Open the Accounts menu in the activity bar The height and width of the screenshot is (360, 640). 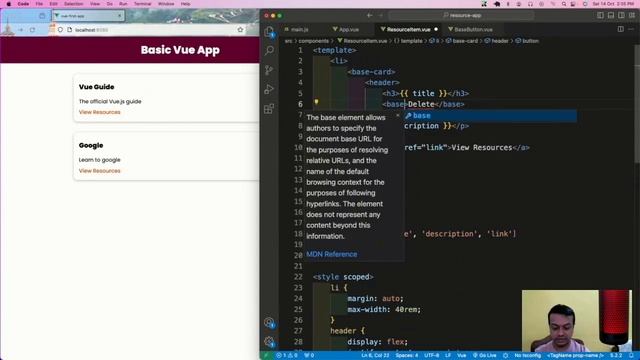click(x=269, y=322)
